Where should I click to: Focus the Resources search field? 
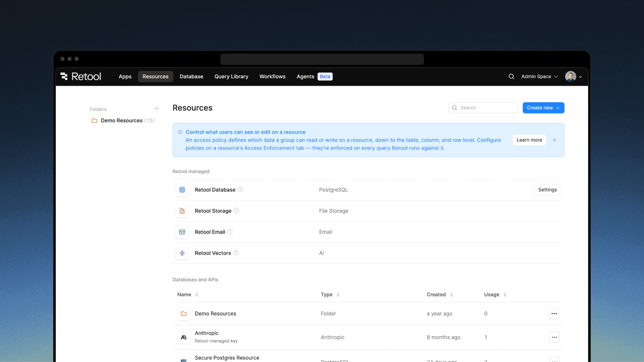pos(483,108)
